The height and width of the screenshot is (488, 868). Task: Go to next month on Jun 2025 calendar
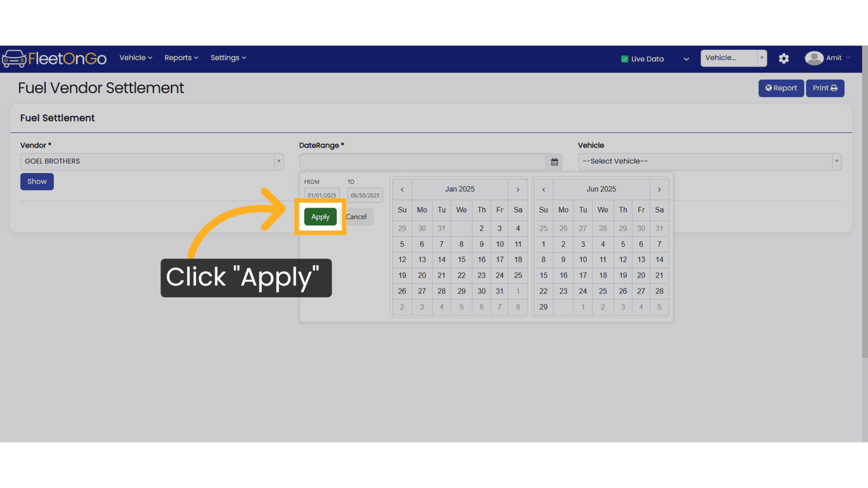659,189
